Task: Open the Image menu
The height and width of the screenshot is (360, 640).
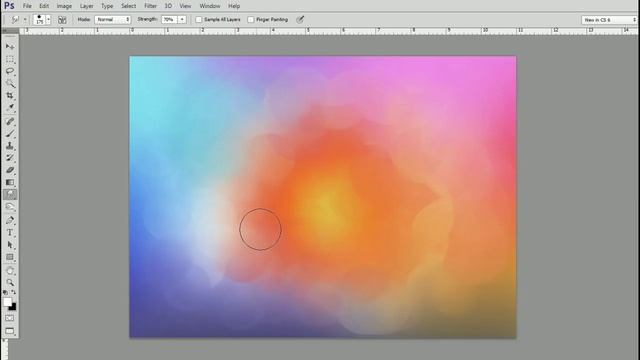Action: [x=64, y=6]
